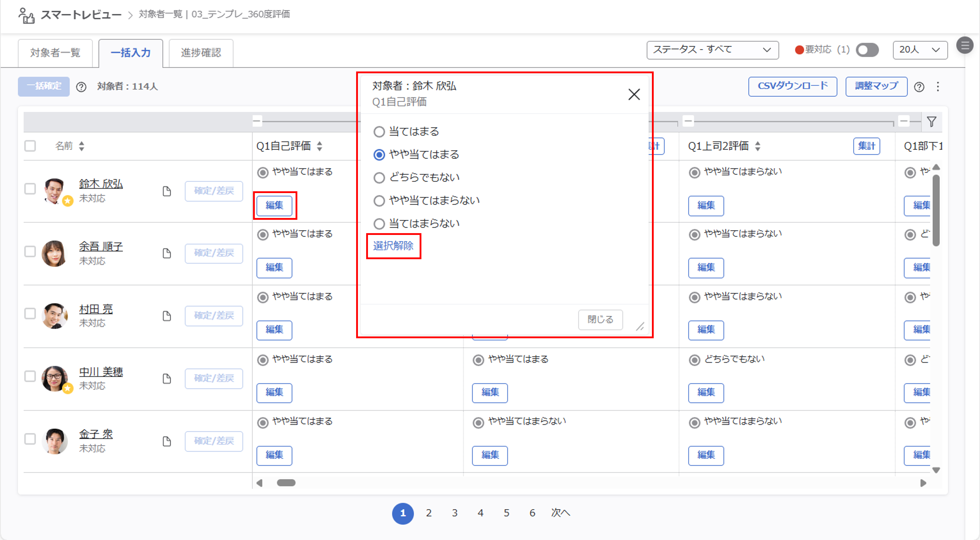This screenshot has height=540, width=980.
Task: Check the checkbox for 余吾 順子
Action: click(x=30, y=251)
